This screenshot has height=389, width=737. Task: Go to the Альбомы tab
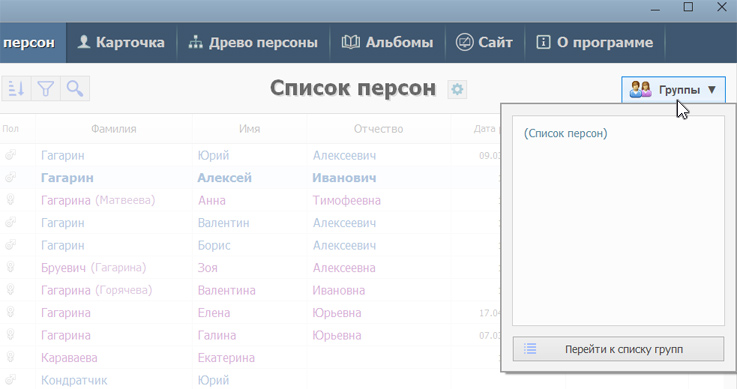(x=388, y=42)
